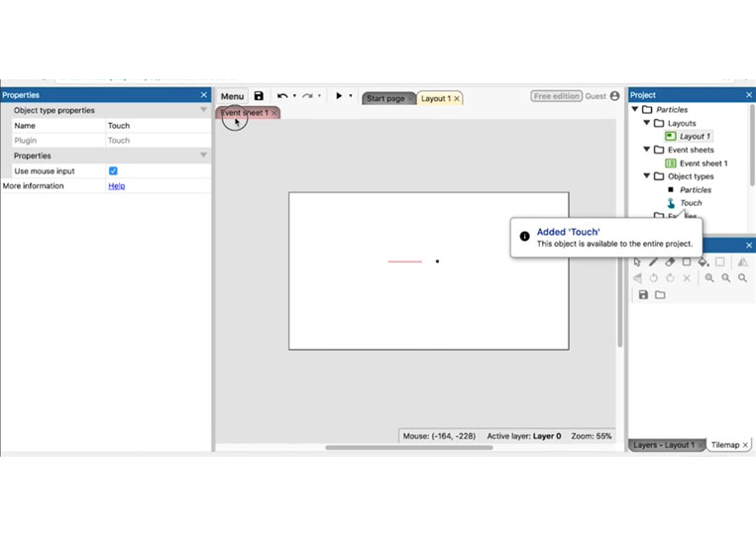756x536 pixels.
Task: Load a tilemap with the folder icon
Action: [x=660, y=294]
